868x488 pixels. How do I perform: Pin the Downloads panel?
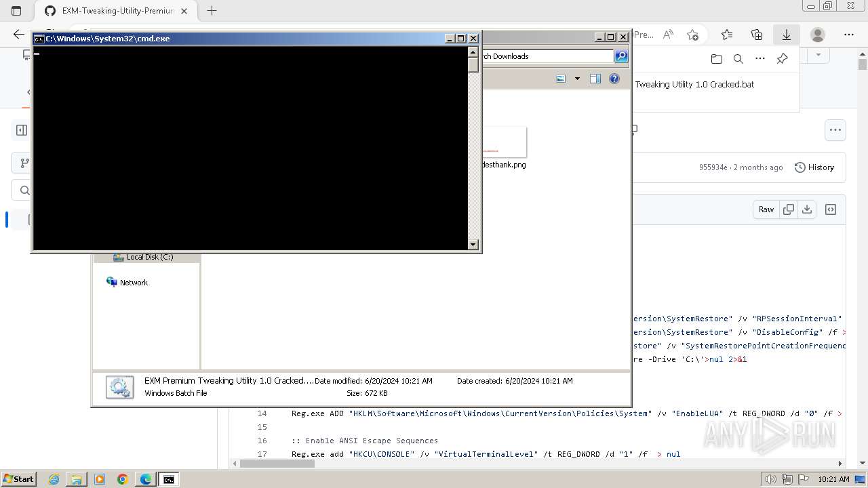tap(782, 59)
